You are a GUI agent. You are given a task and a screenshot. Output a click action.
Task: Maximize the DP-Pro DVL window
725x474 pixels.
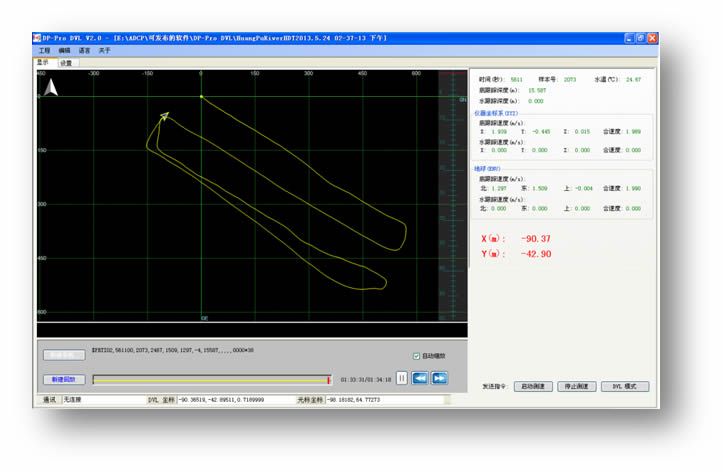point(641,38)
